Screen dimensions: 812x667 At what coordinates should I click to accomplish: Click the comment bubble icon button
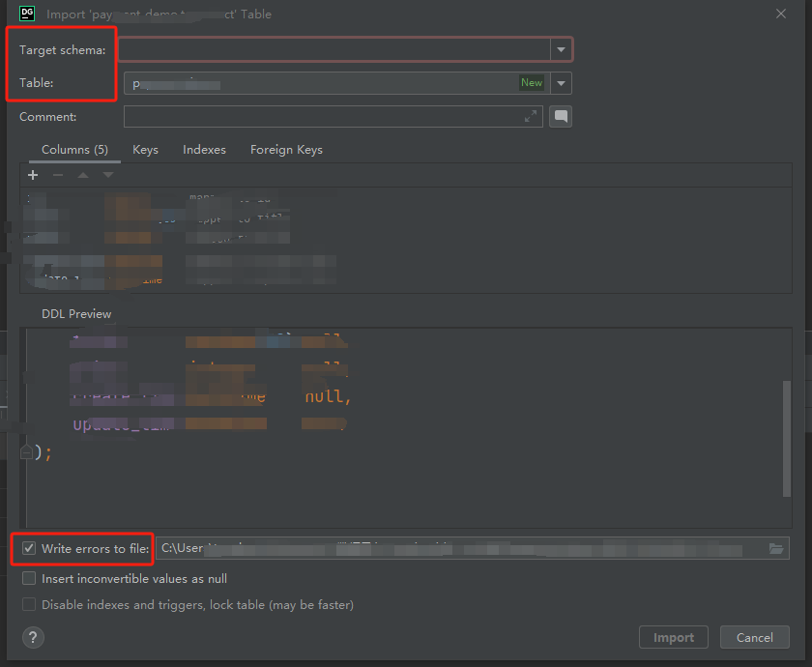coord(561,117)
